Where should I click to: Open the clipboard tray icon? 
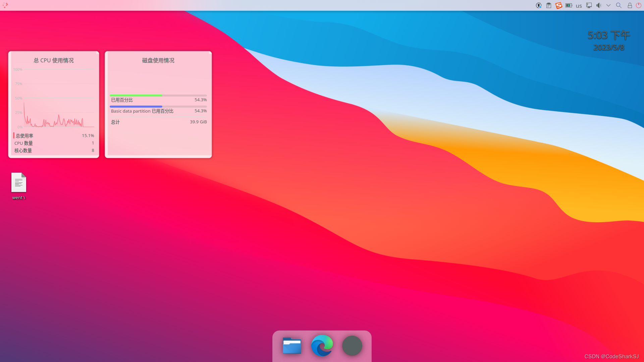(549, 5)
